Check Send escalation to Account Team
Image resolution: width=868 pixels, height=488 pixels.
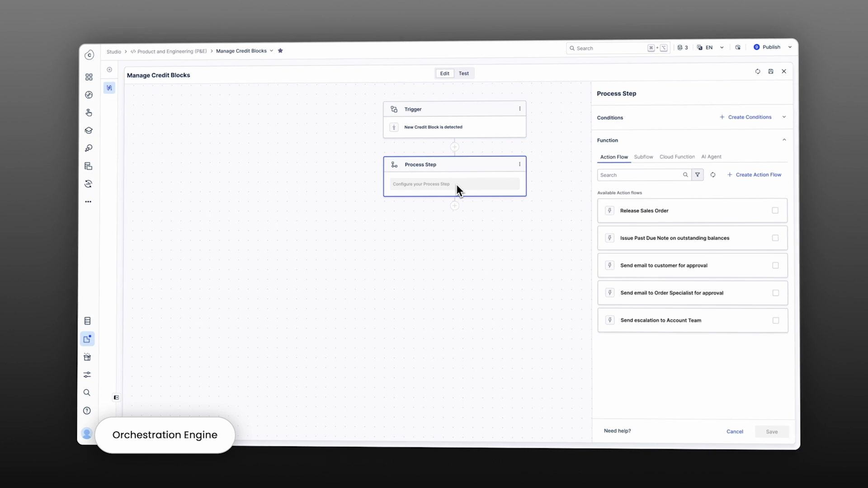(x=776, y=320)
